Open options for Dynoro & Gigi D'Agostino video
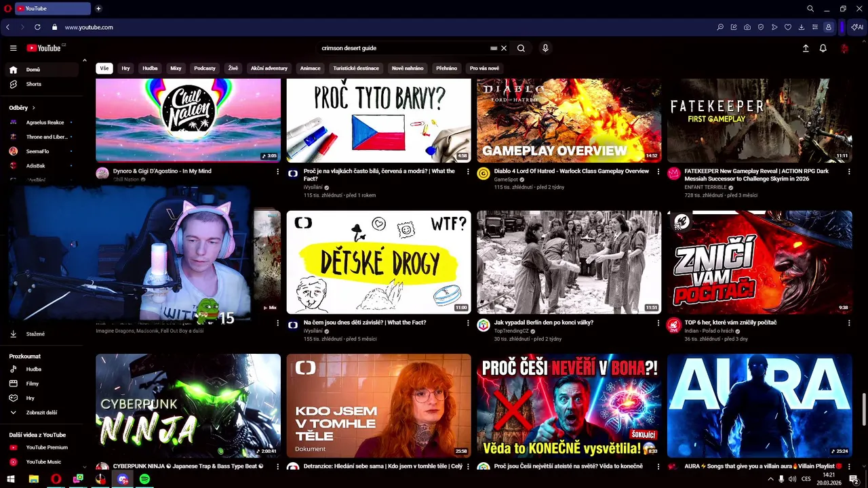Image resolution: width=868 pixels, height=488 pixels. point(277,172)
